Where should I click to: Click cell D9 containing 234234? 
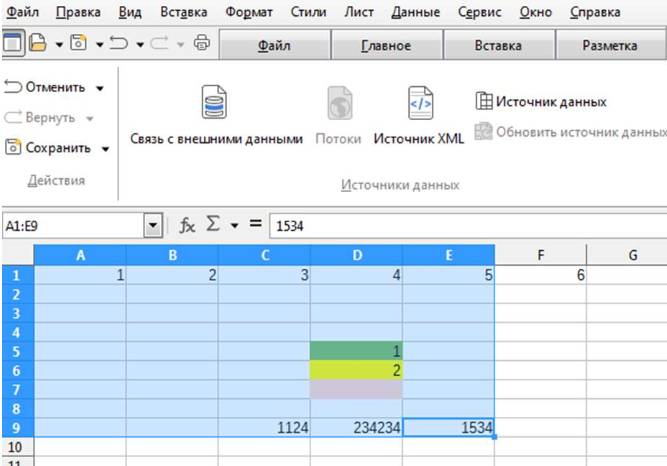point(356,427)
